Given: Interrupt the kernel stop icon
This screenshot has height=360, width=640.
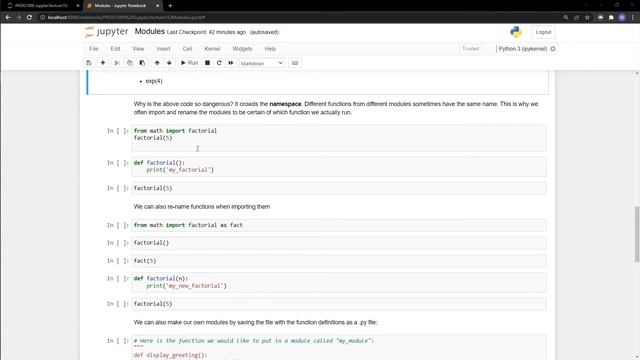Looking at the screenshot, I should click(207, 63).
